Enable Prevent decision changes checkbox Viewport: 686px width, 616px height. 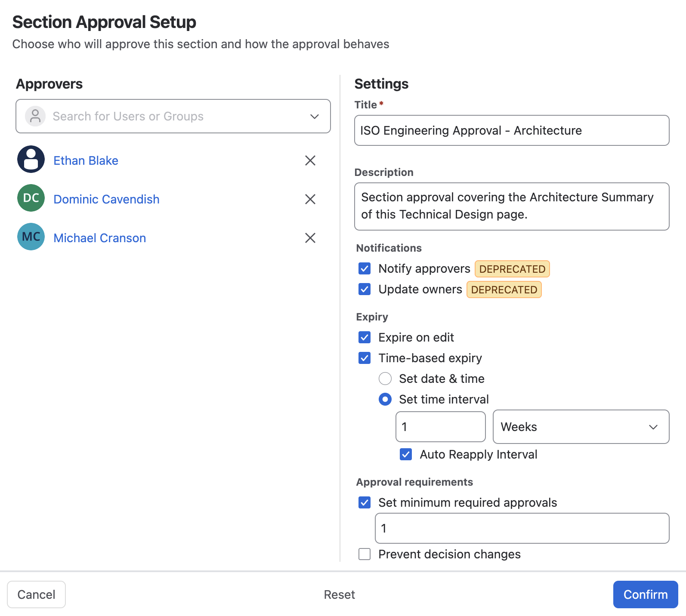pyautogui.click(x=365, y=554)
